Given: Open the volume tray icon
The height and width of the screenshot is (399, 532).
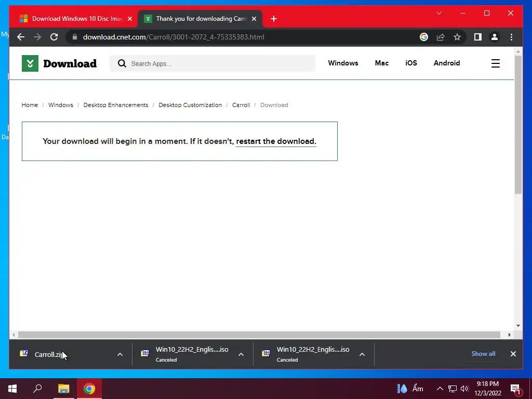Looking at the screenshot, I should (464, 389).
